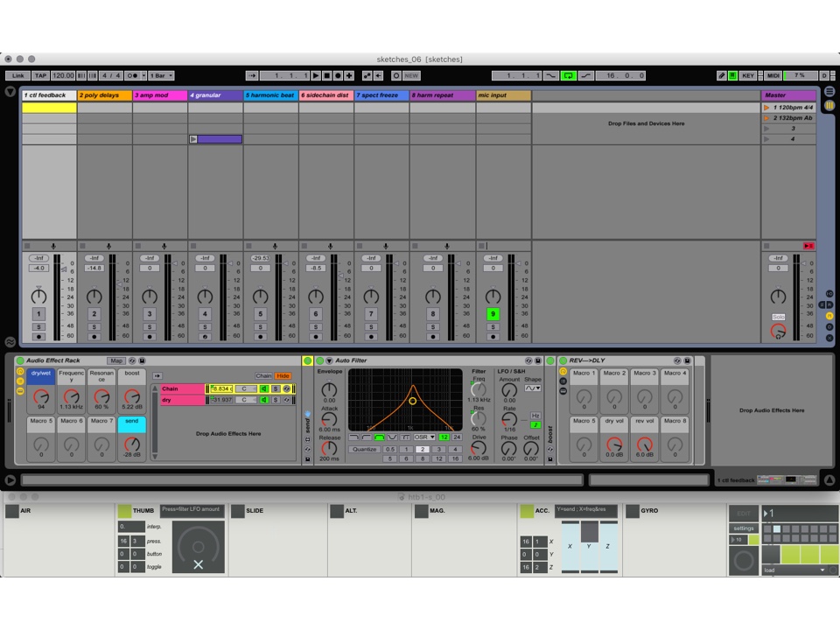The image size is (840, 630).
Task: Select the mic input track header
Action: coord(504,95)
